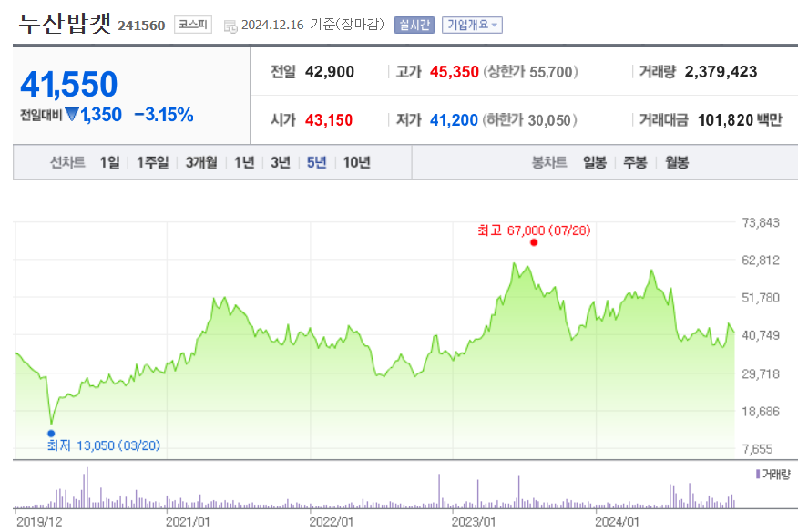Click the down-arrow change 1,350 value
798x532 pixels.
pos(94,115)
